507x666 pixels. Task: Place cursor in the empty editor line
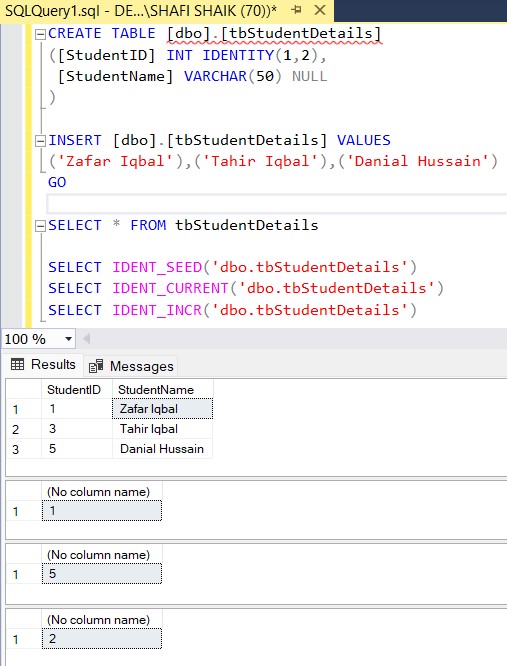[277, 203]
